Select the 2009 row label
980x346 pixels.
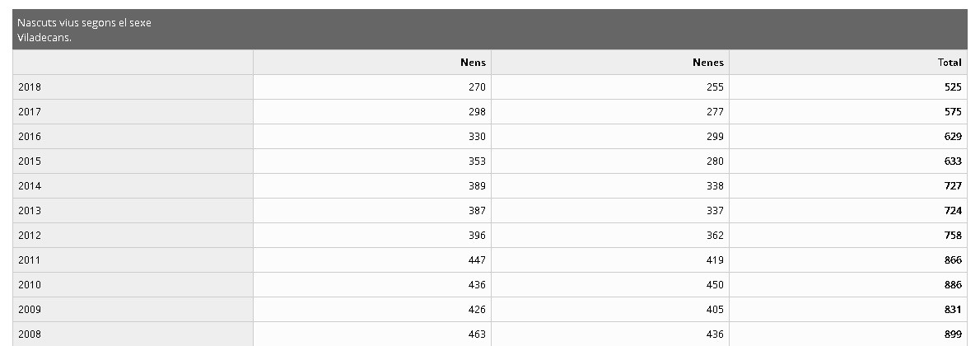pos(30,310)
